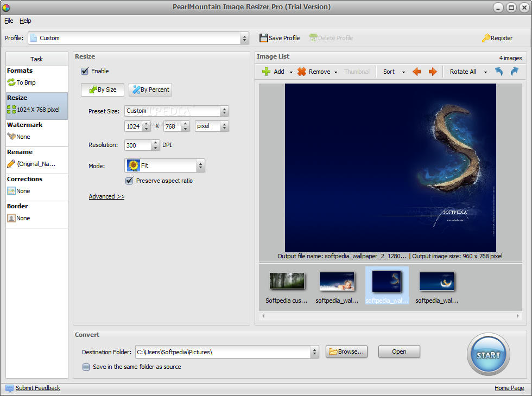Screen dimensions: 532x396
Task: Click the Border None portrait icon
Action: [11, 218]
